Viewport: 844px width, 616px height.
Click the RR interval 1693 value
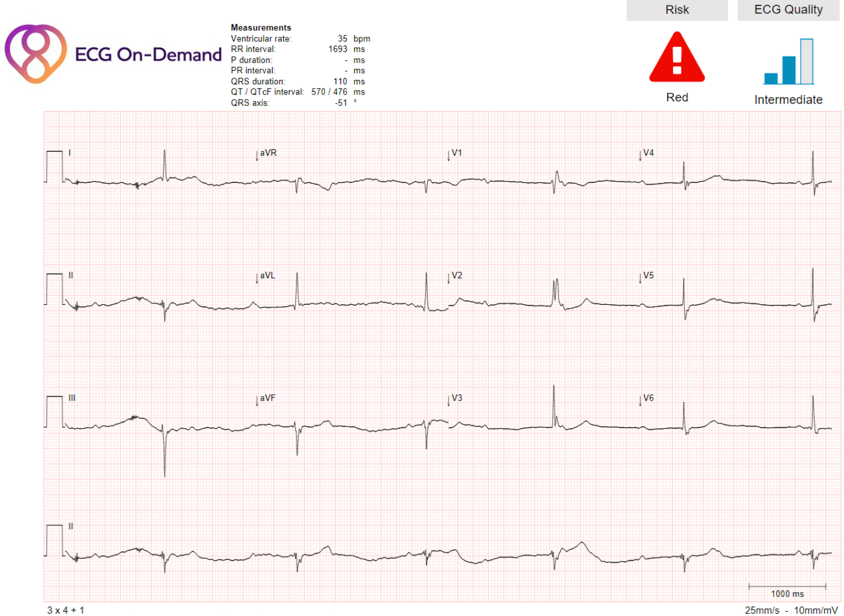(x=337, y=49)
